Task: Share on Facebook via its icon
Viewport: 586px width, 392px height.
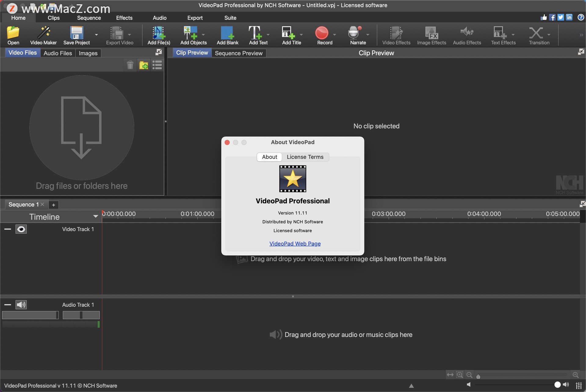Action: click(552, 17)
